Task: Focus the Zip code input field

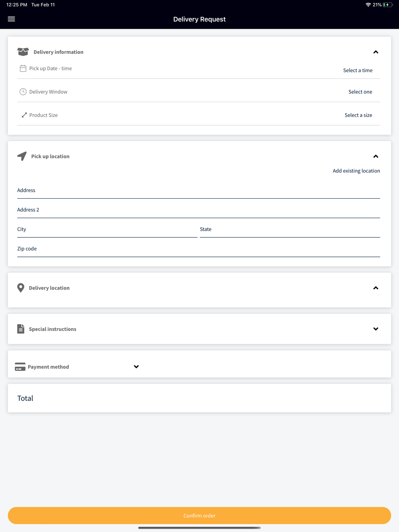Action: point(199,249)
